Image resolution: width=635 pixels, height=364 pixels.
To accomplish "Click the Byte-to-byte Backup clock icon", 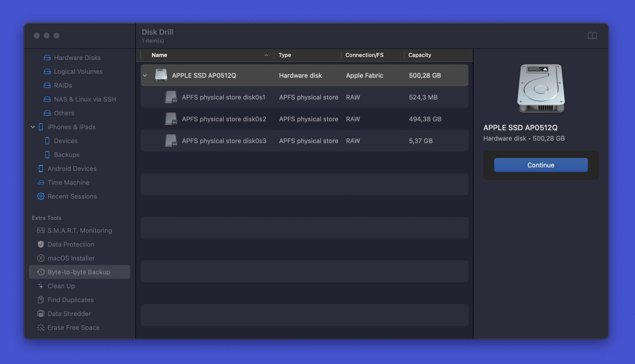I will point(41,272).
